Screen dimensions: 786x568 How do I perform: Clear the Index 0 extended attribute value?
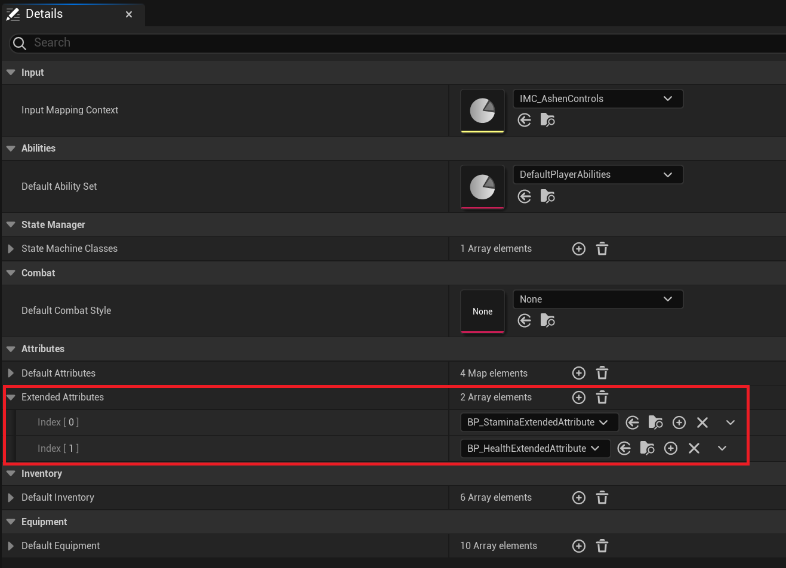[702, 423]
